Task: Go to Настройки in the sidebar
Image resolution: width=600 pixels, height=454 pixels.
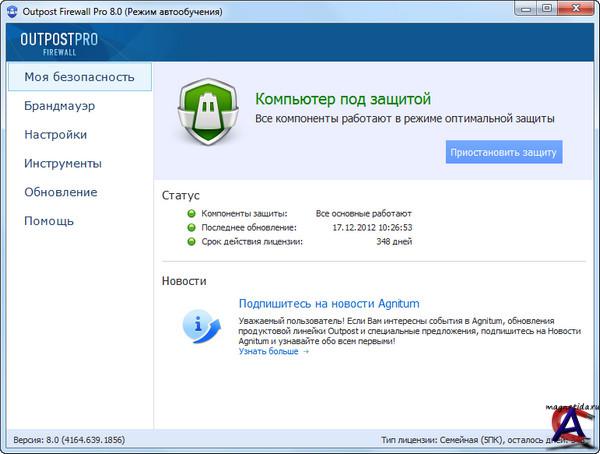Action: [55, 134]
